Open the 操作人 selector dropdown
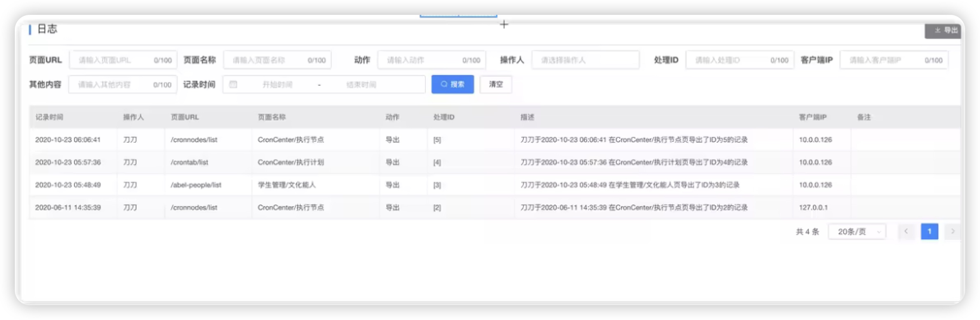This screenshot has width=980, height=320. tap(586, 60)
